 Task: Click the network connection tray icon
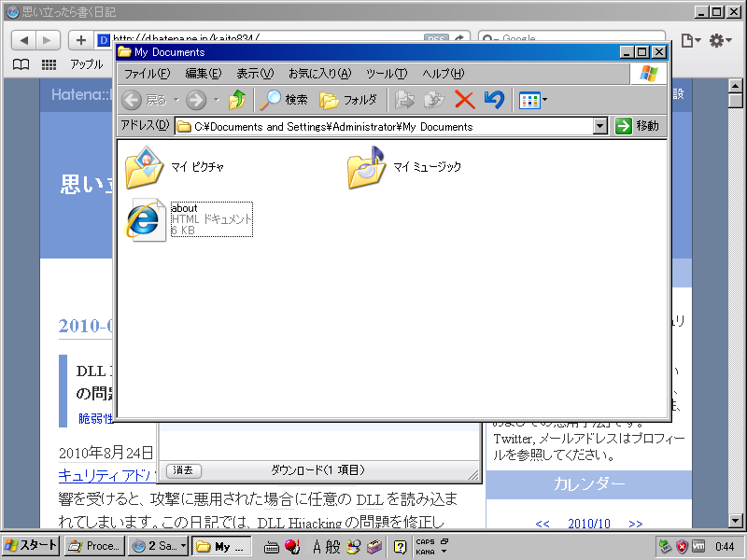coord(665,547)
